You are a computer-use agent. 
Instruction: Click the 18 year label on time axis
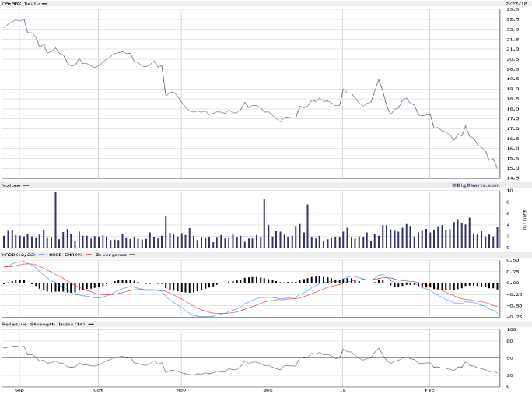(x=342, y=388)
